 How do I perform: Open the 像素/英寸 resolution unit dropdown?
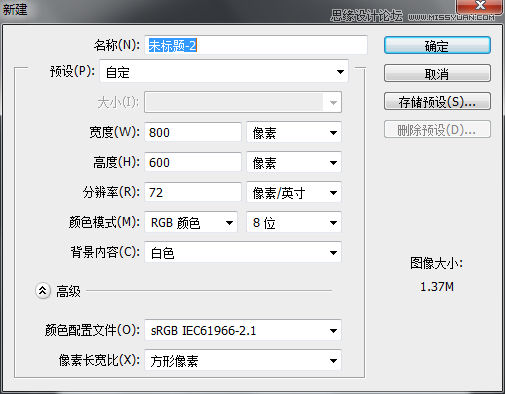pos(294,192)
